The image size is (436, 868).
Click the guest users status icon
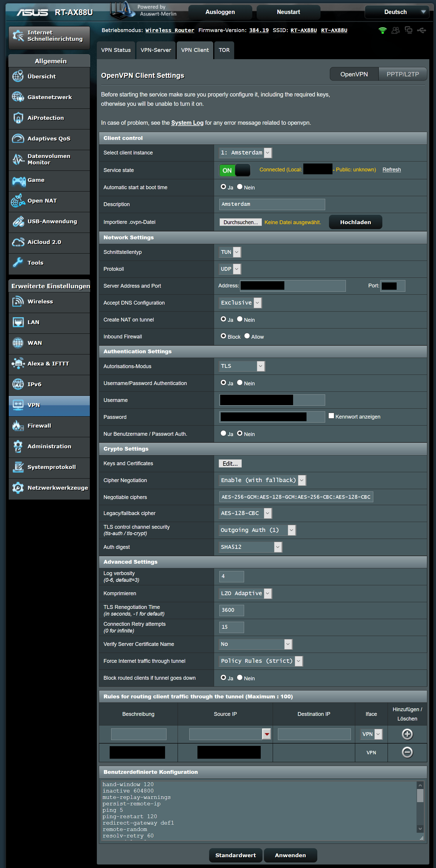click(395, 30)
